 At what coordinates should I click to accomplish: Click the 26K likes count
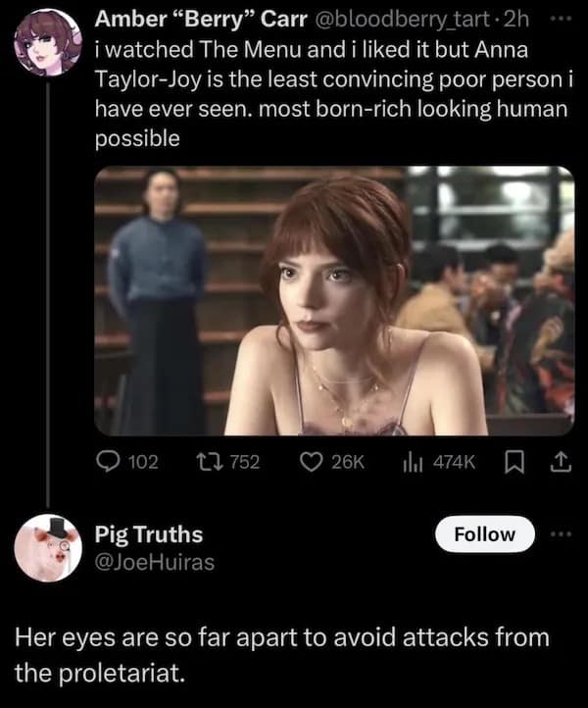348,462
